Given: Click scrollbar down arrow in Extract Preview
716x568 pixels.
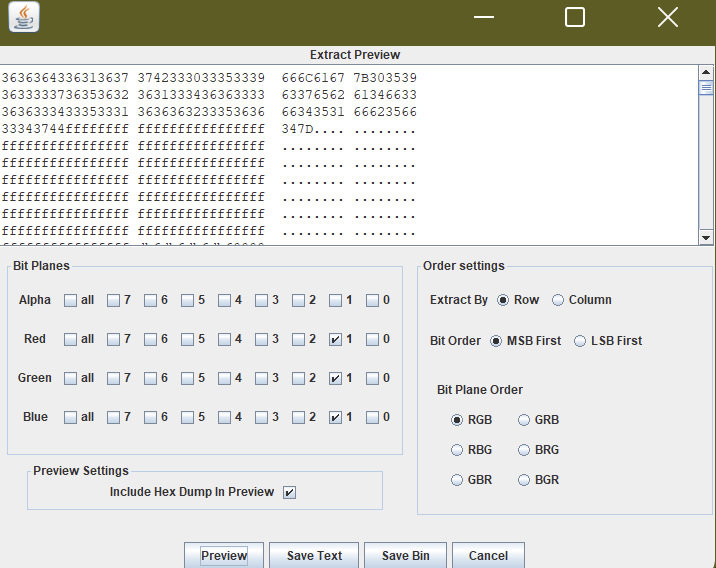Looking at the screenshot, I should click(x=706, y=237).
